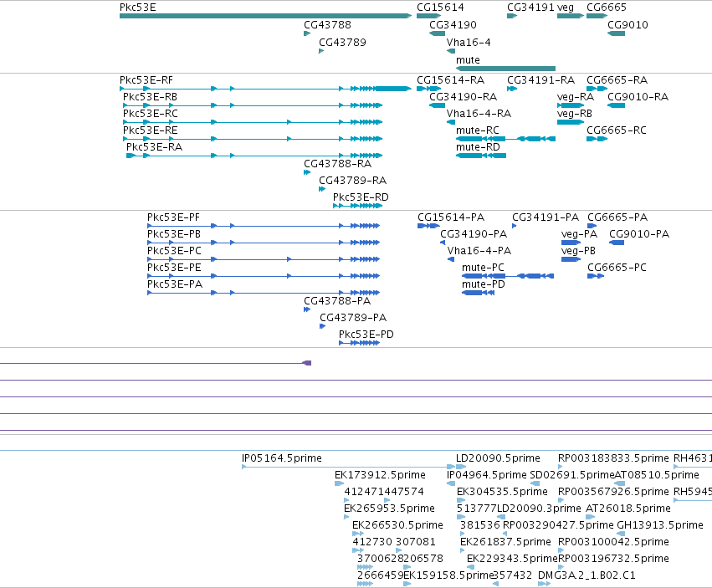The width and height of the screenshot is (712, 588).
Task: Select the LD20090.5prime EST label
Action: tap(498, 458)
